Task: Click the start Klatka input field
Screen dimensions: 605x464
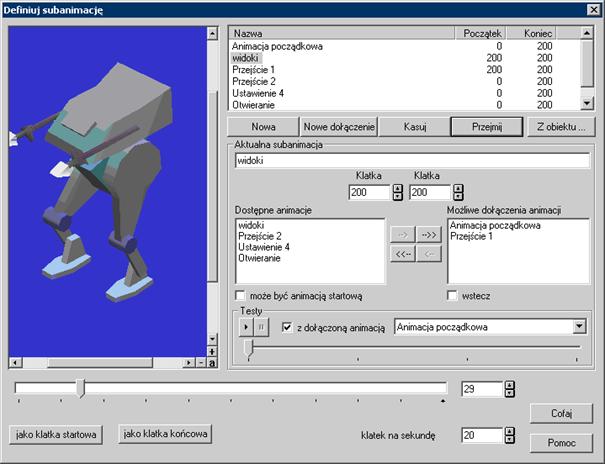Action: coord(370,192)
